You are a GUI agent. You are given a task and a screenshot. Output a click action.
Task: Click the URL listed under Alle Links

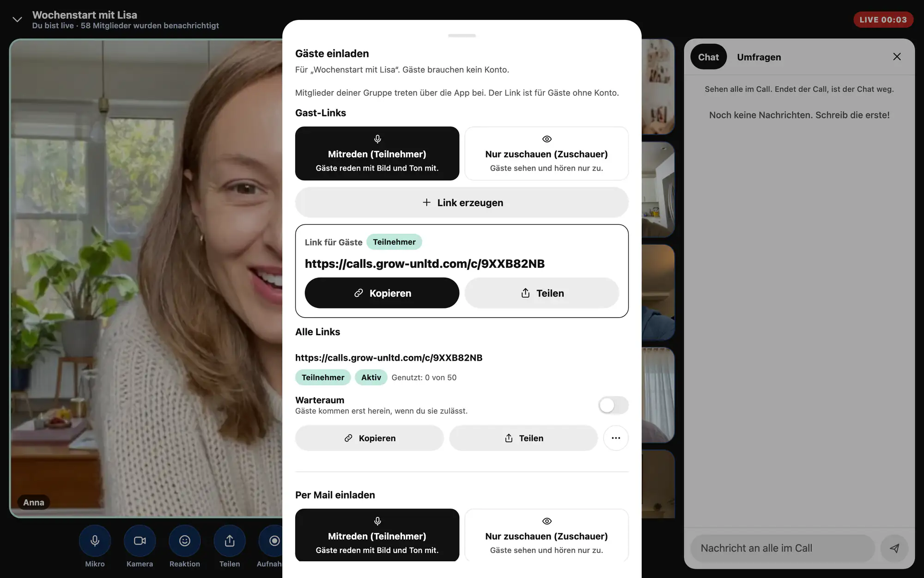(389, 357)
